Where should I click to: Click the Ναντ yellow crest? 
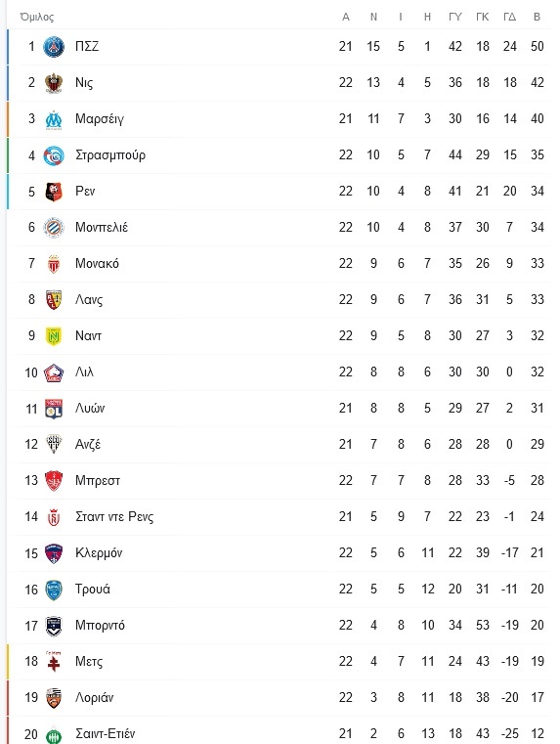pyautogui.click(x=54, y=336)
